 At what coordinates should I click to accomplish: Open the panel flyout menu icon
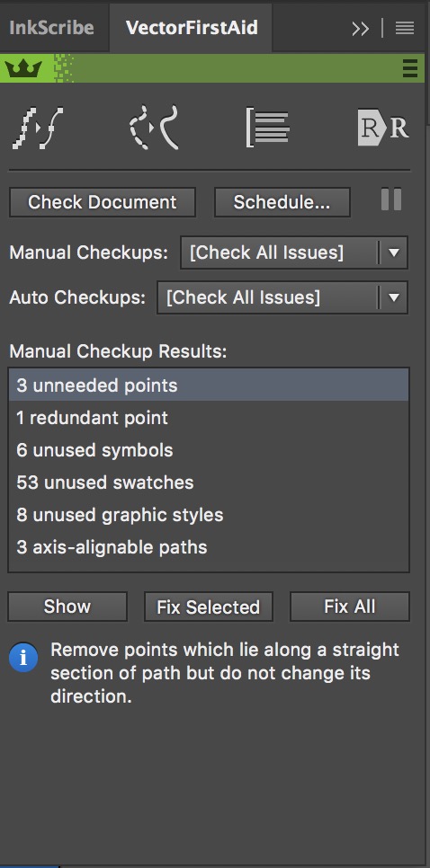click(405, 28)
